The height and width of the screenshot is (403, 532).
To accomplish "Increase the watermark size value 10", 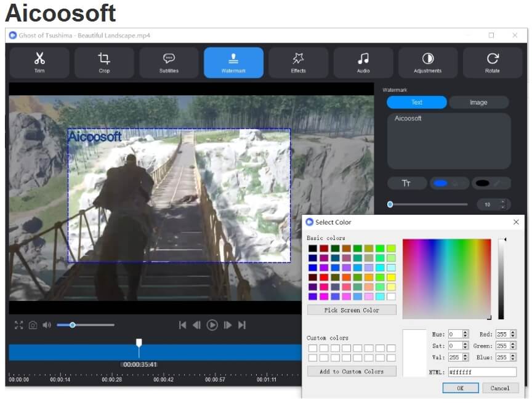I will click(503, 202).
